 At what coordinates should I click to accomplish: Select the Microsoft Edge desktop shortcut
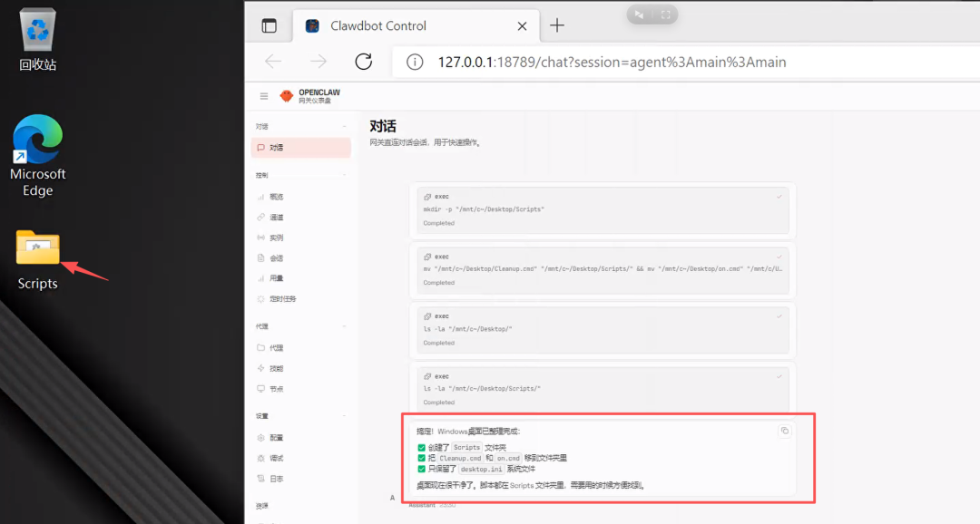point(37,156)
